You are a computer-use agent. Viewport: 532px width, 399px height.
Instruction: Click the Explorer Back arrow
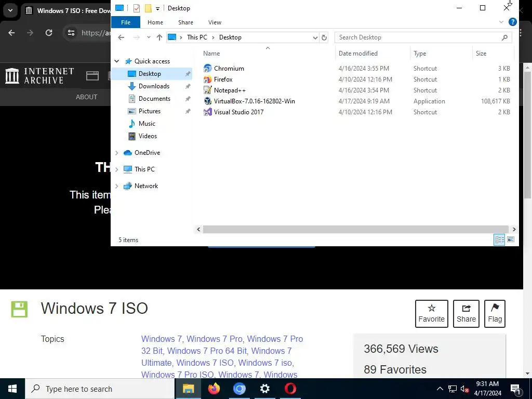[x=121, y=37]
